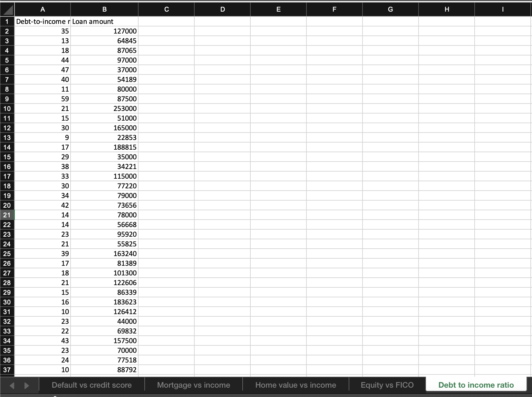The width and height of the screenshot is (532, 397).
Task: Click the Loan amount header cell
Action: 104,21
